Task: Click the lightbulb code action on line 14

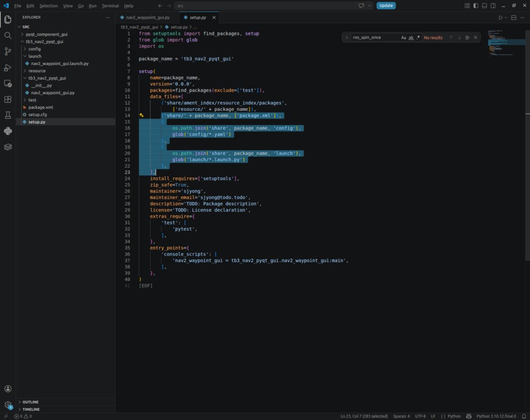Action: [x=142, y=115]
